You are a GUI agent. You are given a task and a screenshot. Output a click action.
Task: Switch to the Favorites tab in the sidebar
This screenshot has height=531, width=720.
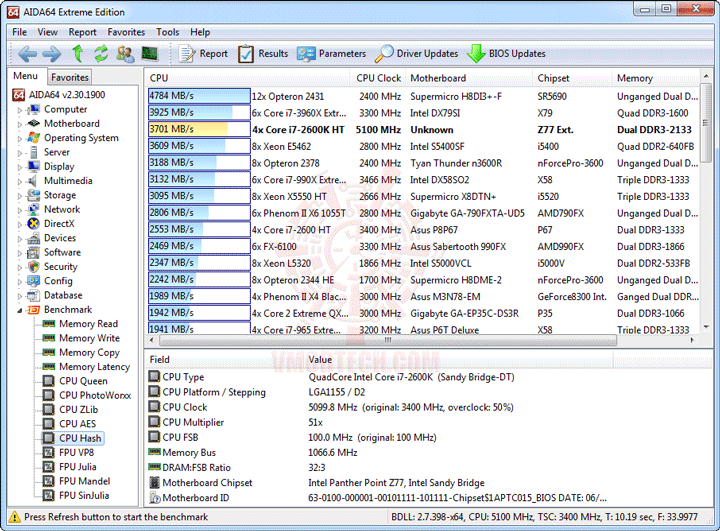[x=69, y=77]
